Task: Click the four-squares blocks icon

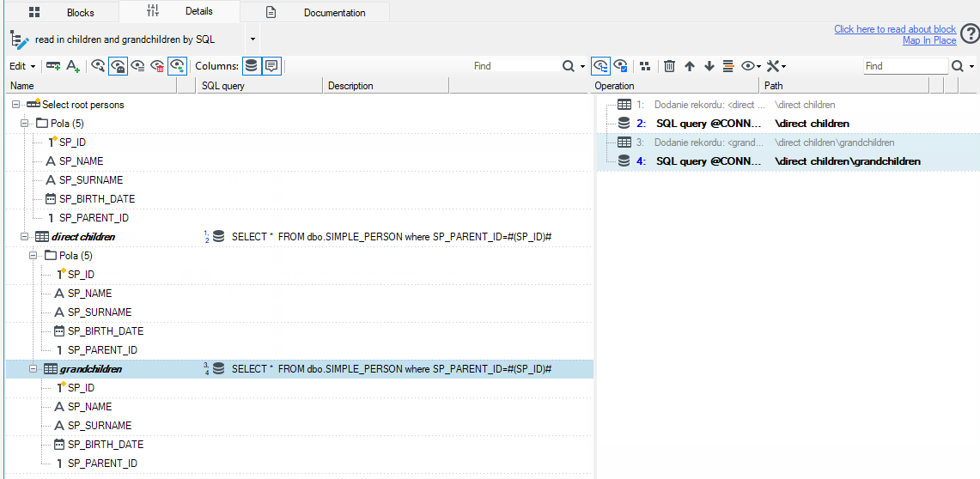Action: 646,65
